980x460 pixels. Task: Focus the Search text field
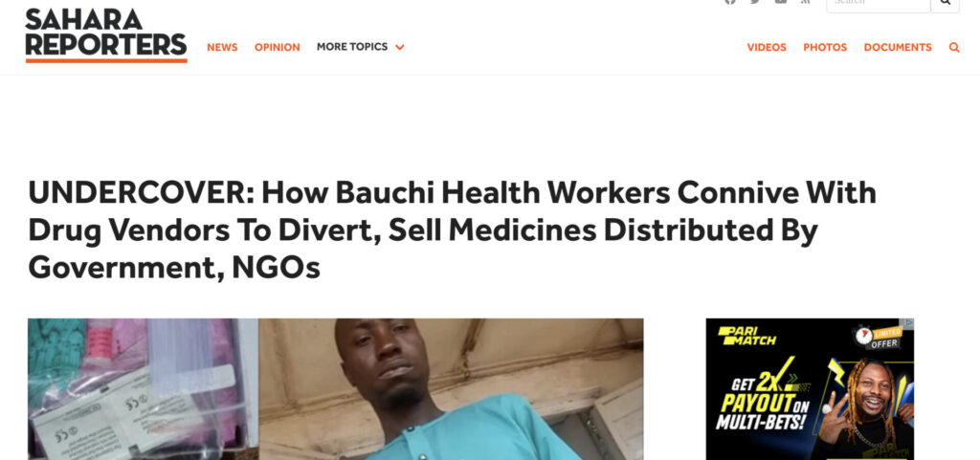(879, 4)
